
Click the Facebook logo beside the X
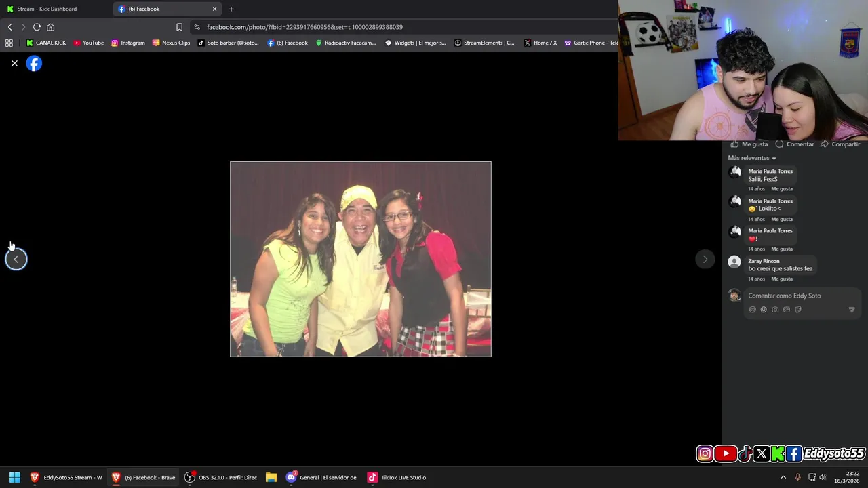(34, 64)
